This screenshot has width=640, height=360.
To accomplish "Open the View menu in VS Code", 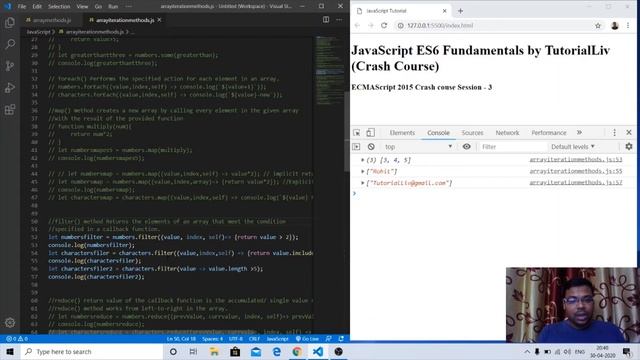I will tap(82, 7).
